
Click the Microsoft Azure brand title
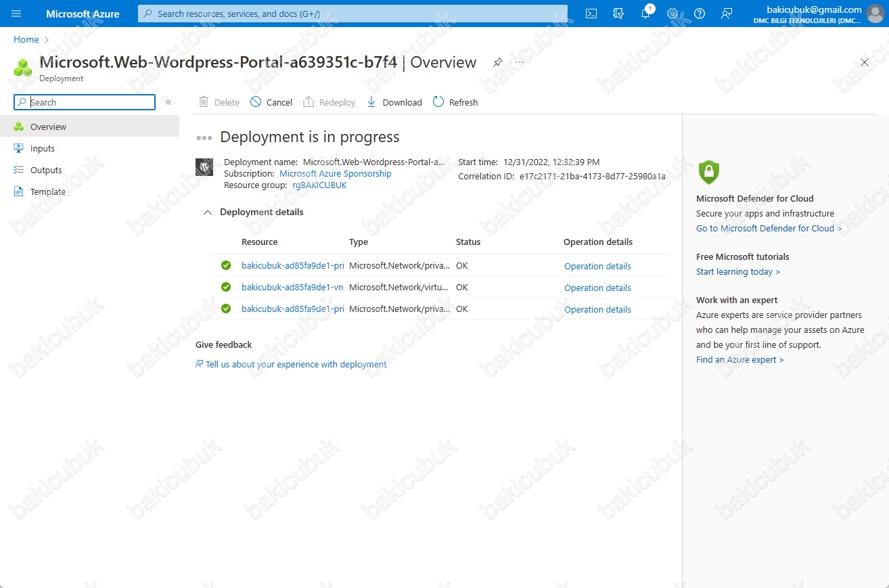[83, 14]
